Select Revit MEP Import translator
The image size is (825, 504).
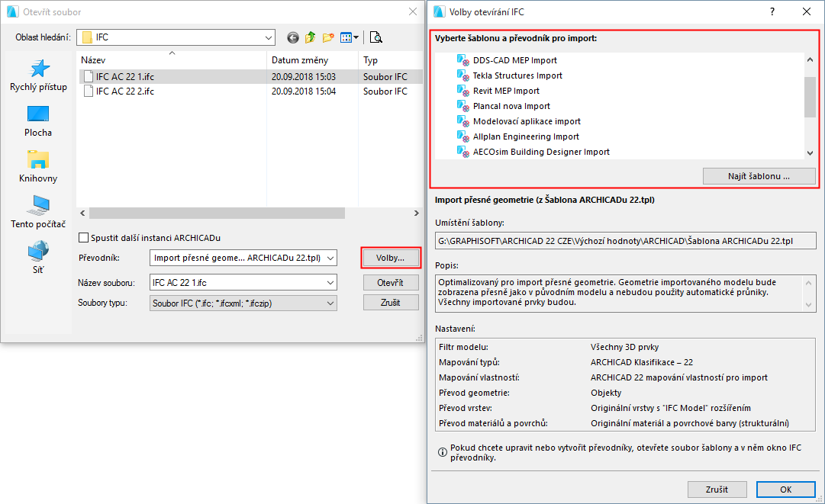coord(506,91)
